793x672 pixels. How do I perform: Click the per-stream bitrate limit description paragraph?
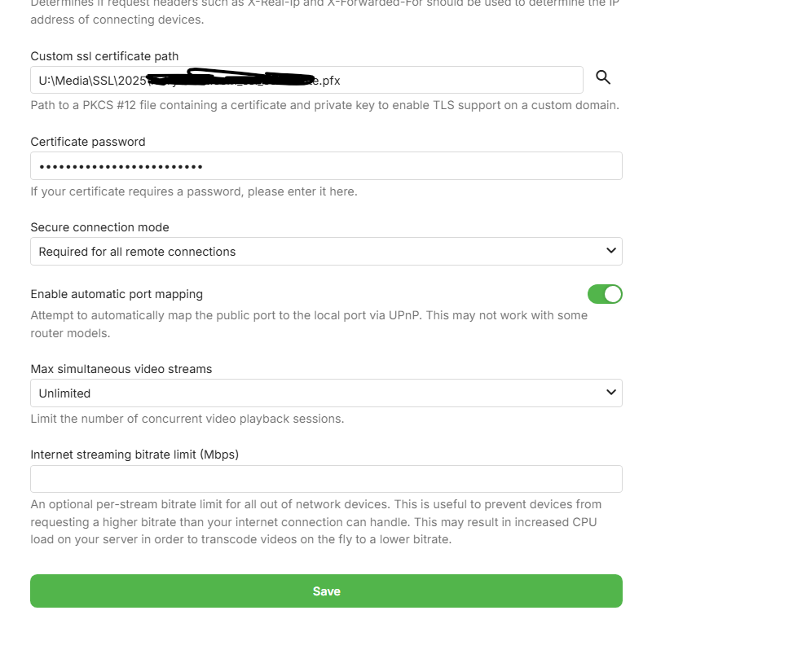[x=315, y=522]
